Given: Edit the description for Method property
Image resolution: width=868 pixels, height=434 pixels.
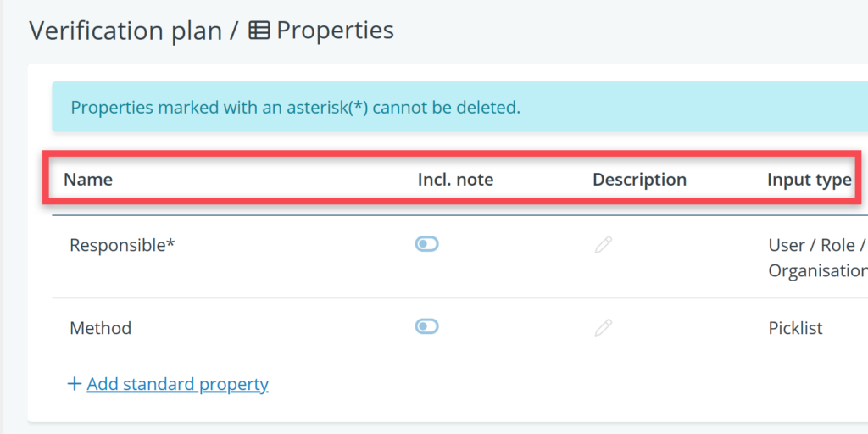Looking at the screenshot, I should (603, 327).
